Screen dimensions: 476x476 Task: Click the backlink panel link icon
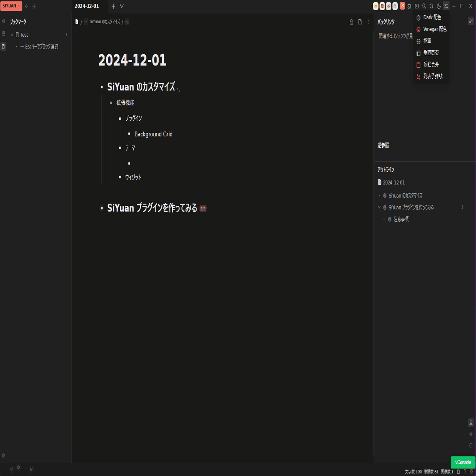471,21
